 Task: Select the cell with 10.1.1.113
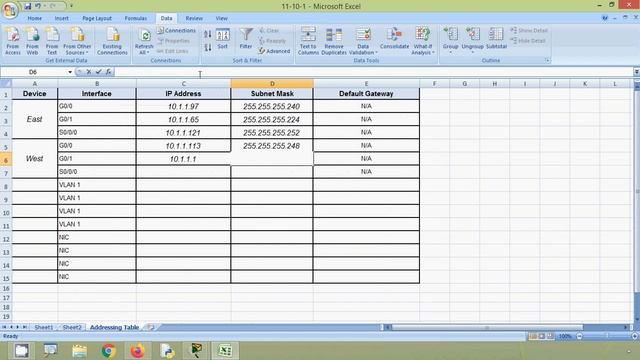click(x=183, y=146)
